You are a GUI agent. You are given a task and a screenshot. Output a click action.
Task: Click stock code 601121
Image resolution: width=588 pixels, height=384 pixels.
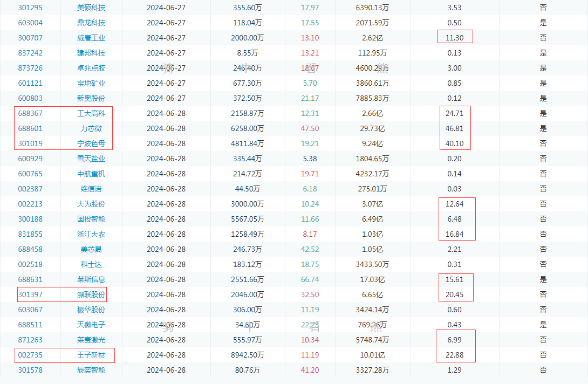point(30,83)
